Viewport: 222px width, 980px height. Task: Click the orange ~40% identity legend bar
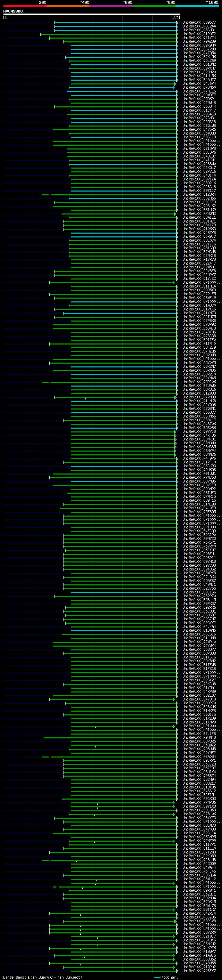68,6
